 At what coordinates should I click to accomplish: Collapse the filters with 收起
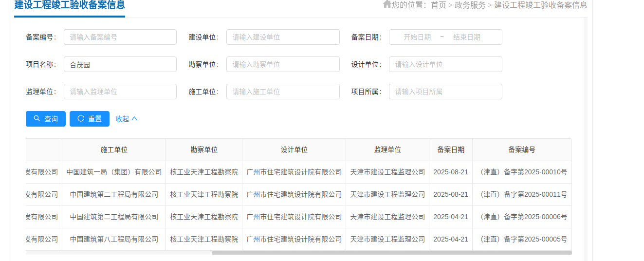(x=127, y=119)
